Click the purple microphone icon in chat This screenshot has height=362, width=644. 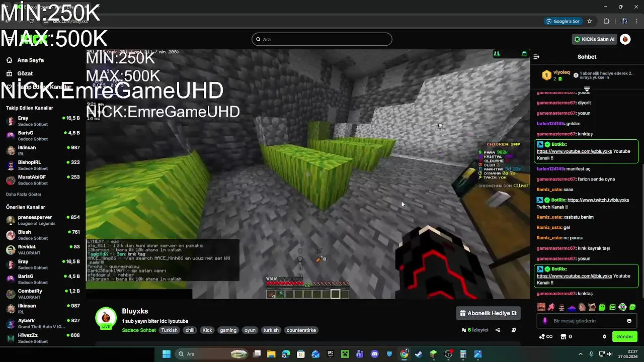tap(545, 321)
